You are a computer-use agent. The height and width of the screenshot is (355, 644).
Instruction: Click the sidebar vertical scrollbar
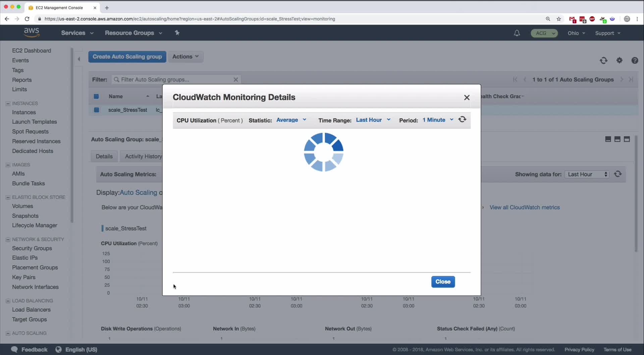click(x=72, y=135)
